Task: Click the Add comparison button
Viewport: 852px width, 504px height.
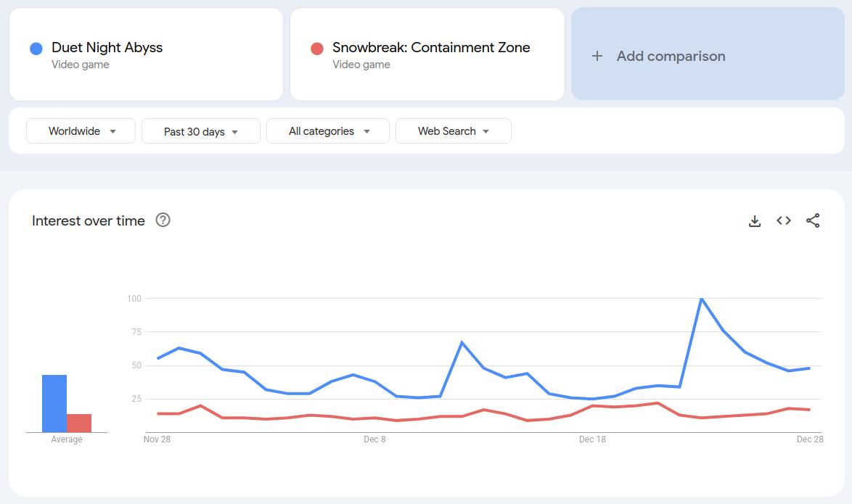Action: point(671,56)
